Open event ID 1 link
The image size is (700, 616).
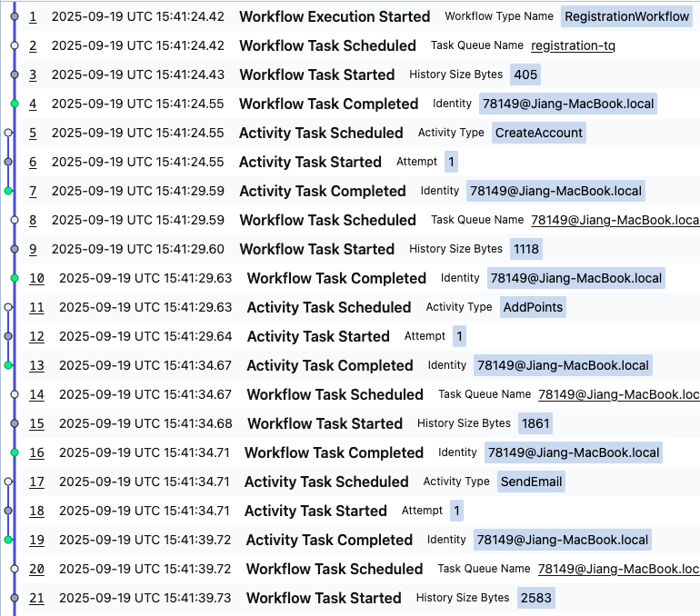coord(33,17)
